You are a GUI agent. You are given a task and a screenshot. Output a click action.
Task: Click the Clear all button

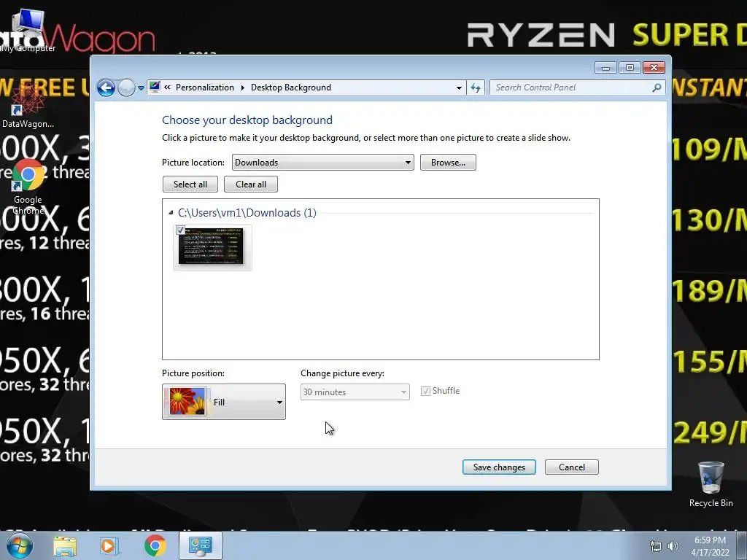pyautogui.click(x=251, y=184)
